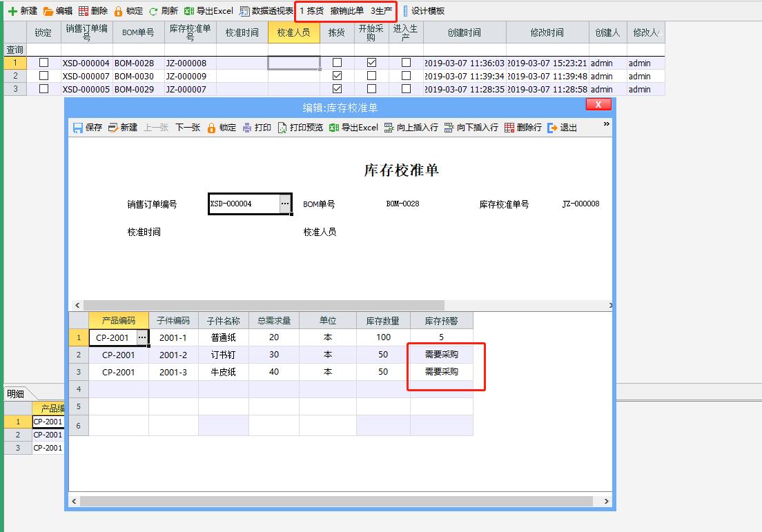Viewport: 762px width, 532px height.
Task: Click 3生产 menu button
Action: [382, 10]
